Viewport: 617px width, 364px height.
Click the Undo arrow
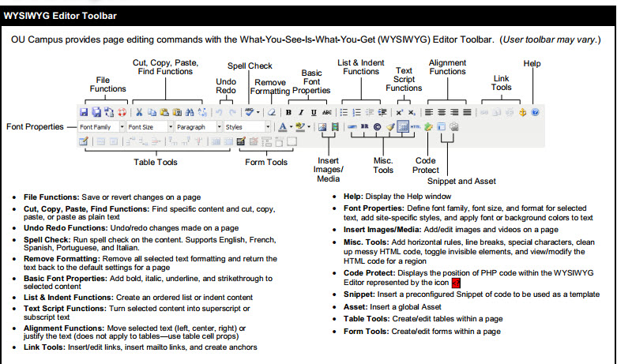pos(219,112)
